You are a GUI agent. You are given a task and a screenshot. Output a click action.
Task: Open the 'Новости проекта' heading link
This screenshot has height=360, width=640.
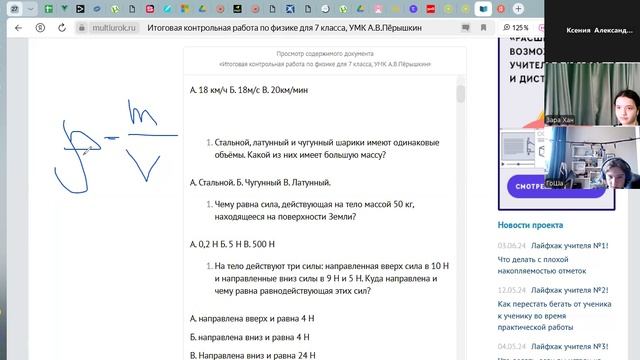530,225
